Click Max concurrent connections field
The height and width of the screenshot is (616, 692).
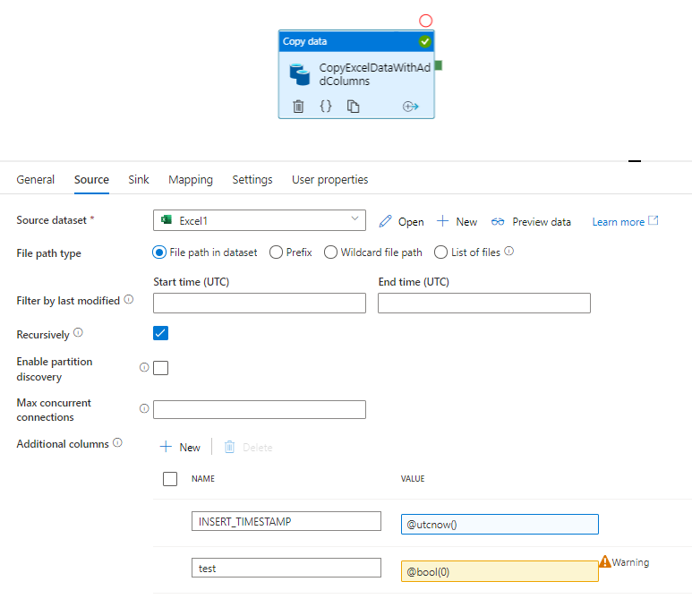260,409
